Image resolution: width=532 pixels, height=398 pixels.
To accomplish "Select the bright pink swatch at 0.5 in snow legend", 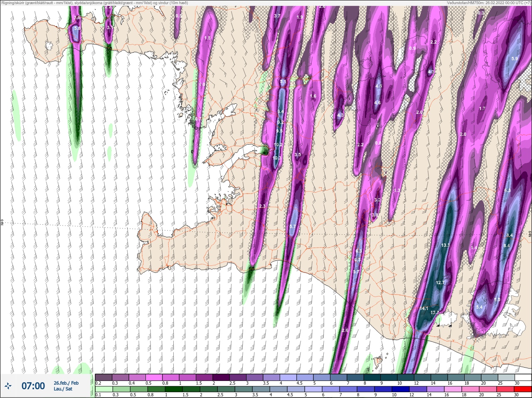I will 153,377.
